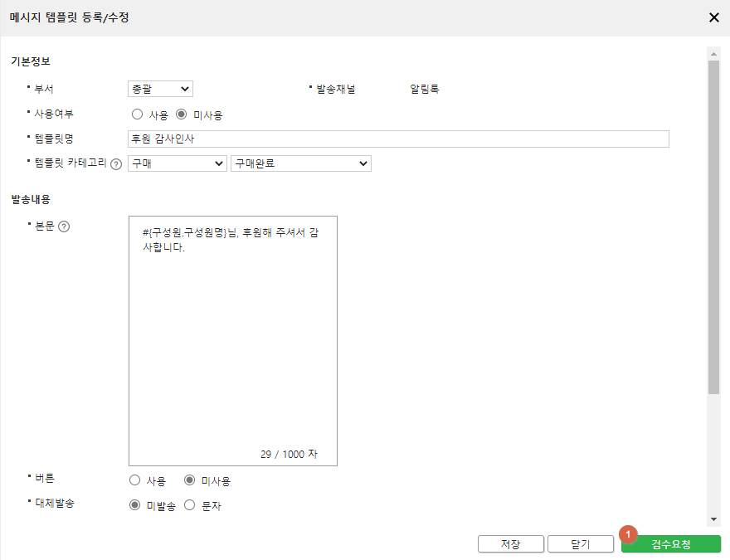Image resolution: width=730 pixels, height=560 pixels.
Task: Select 미발송 radio for 대체발송
Action: tap(134, 505)
